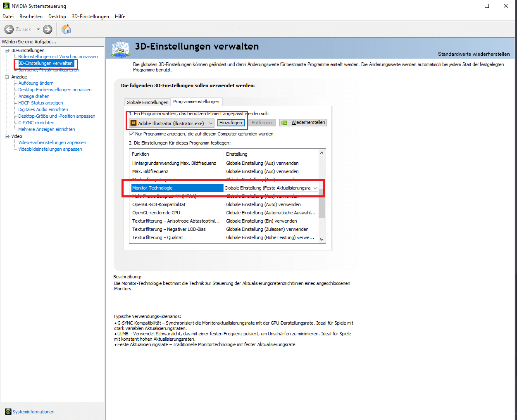Open Auflösung ändern
The height and width of the screenshot is (420, 517).
pyautogui.click(x=36, y=83)
